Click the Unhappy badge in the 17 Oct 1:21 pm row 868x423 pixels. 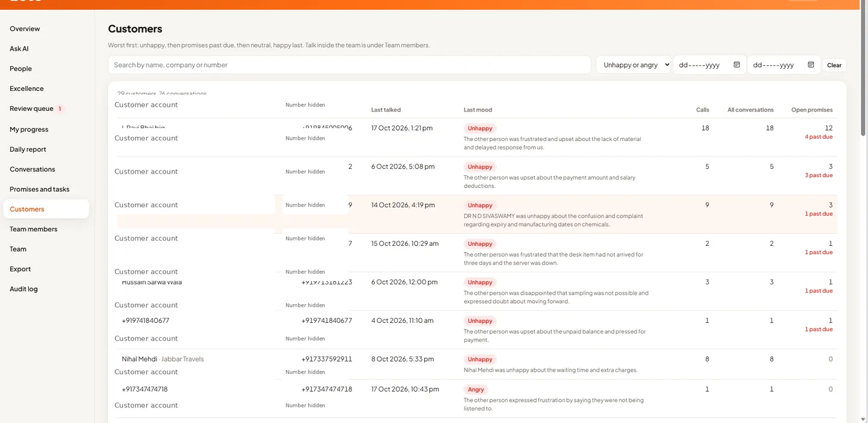[x=480, y=128]
